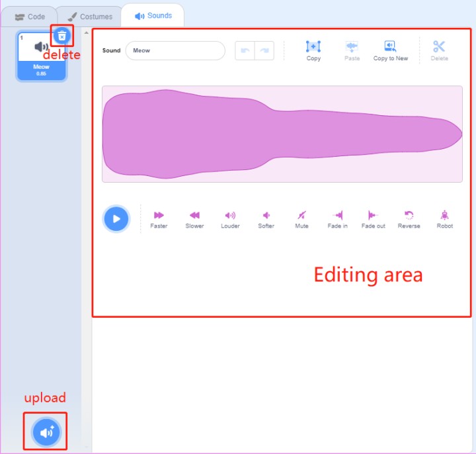Screen dimensions: 476x454
Task: Reverse the sound
Action: (409, 220)
